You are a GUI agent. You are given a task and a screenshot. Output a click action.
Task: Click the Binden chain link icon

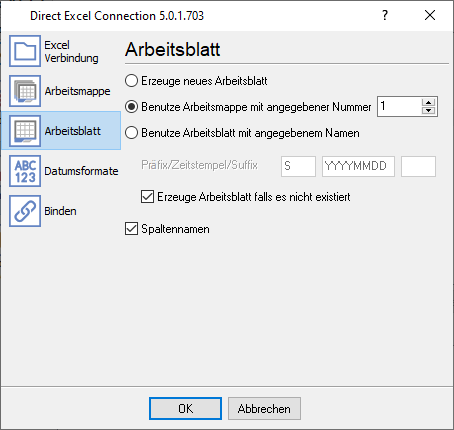coord(25,211)
